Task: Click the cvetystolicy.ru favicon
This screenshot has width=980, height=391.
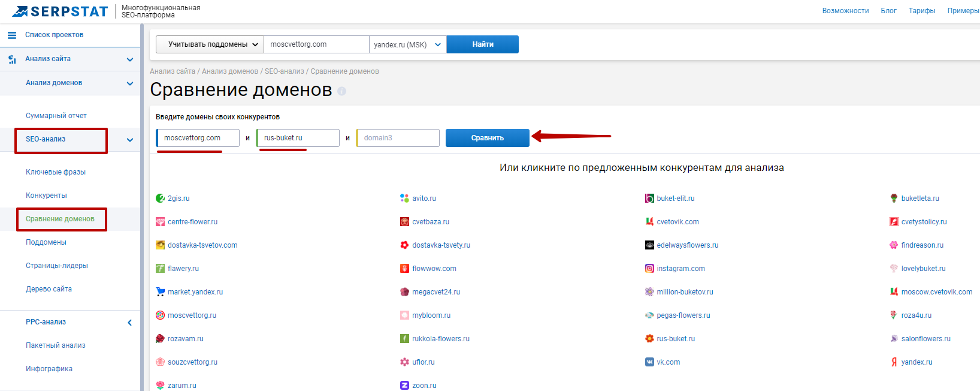Action: 894,222
